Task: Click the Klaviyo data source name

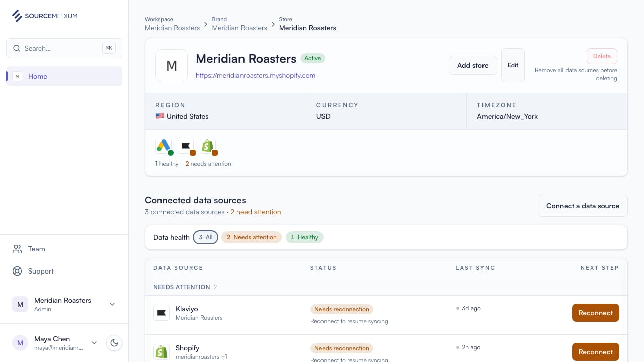Action: coord(187,309)
